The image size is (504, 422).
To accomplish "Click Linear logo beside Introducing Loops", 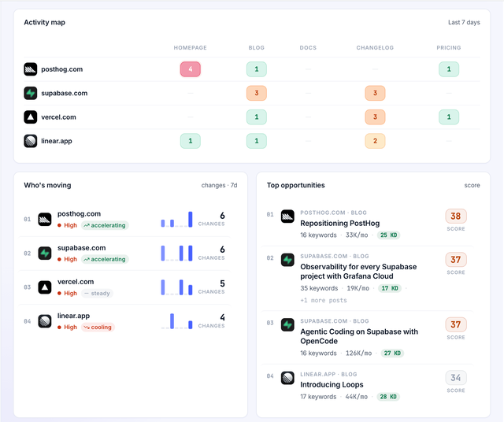I will point(287,378).
